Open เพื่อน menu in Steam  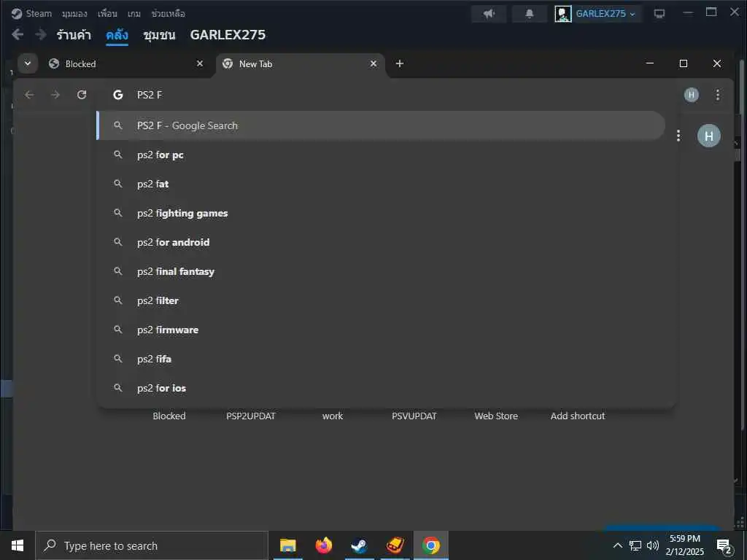107,13
